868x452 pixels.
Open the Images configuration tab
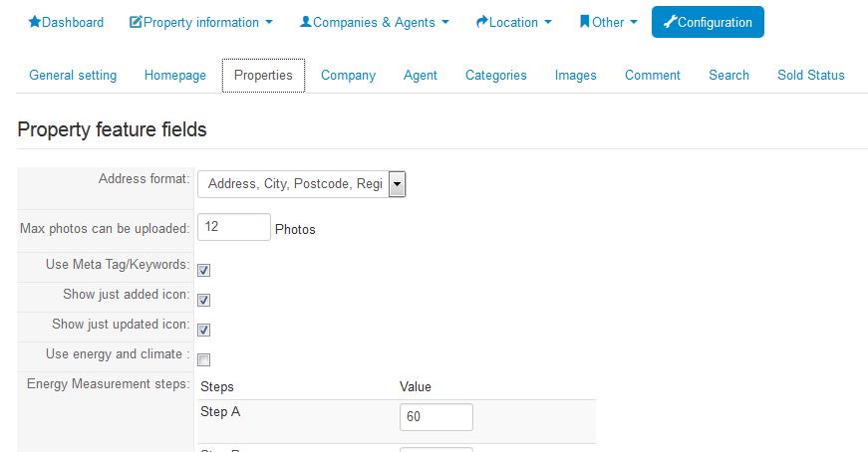[x=575, y=76]
